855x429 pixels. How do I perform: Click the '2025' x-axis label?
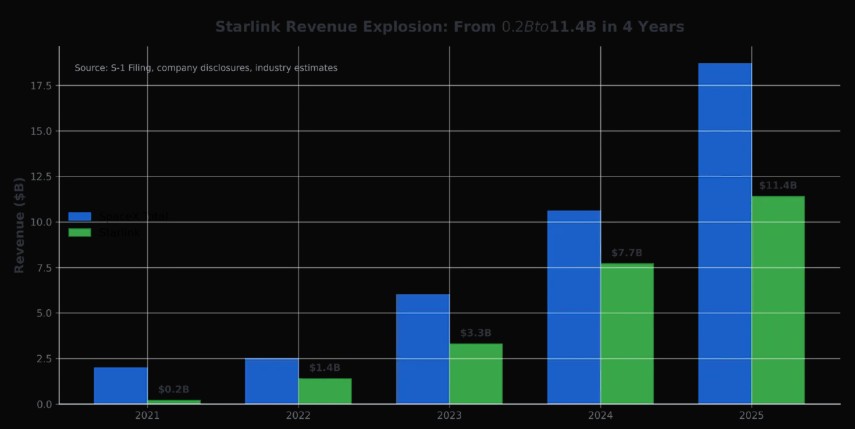(751, 415)
